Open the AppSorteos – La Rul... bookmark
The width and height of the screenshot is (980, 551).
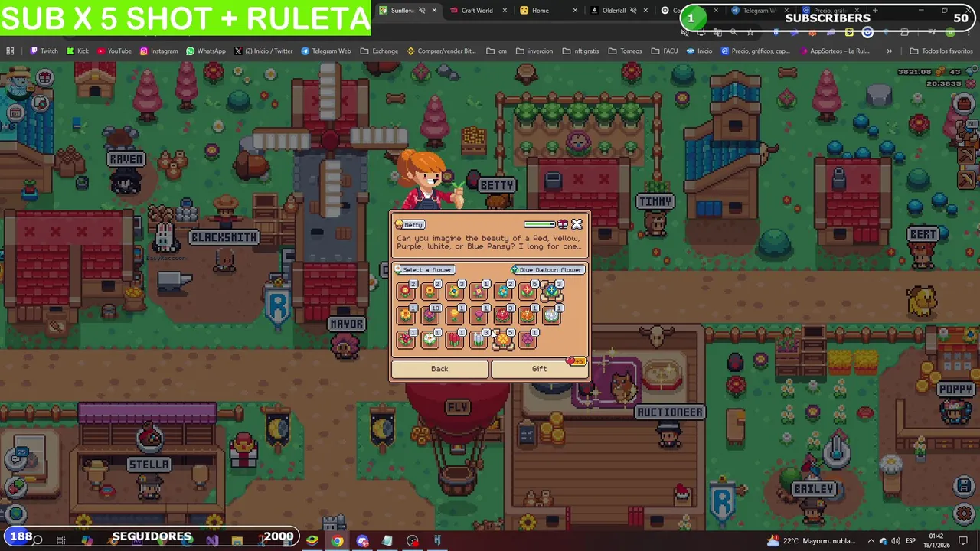pyautogui.click(x=834, y=51)
